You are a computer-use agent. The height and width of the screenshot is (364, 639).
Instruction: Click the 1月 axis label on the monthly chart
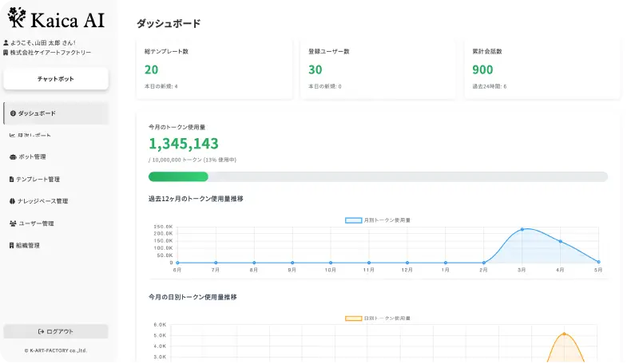tap(446, 270)
